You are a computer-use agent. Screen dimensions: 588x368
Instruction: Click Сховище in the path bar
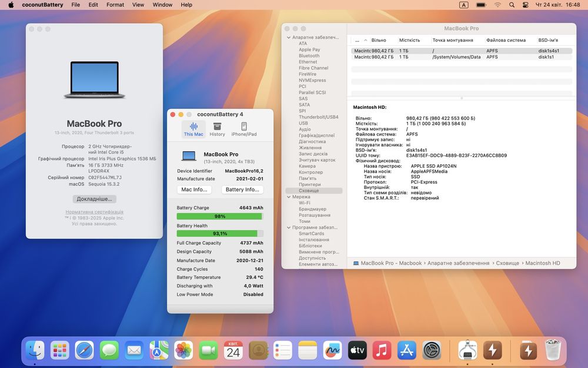(507, 263)
